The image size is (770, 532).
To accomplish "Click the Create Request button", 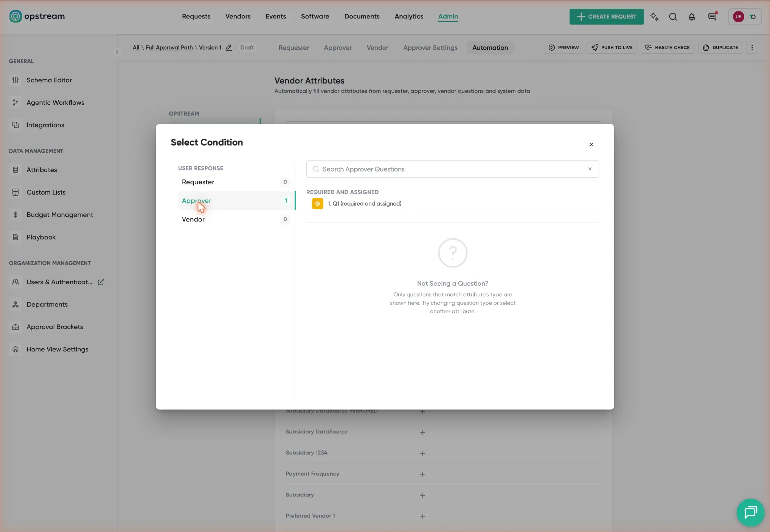I will click(x=607, y=17).
